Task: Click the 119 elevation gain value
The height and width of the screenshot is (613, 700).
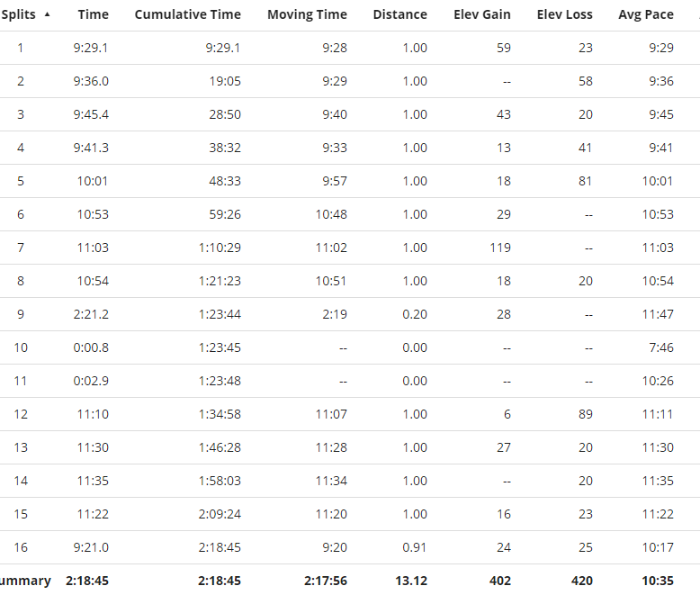Action: tap(499, 248)
